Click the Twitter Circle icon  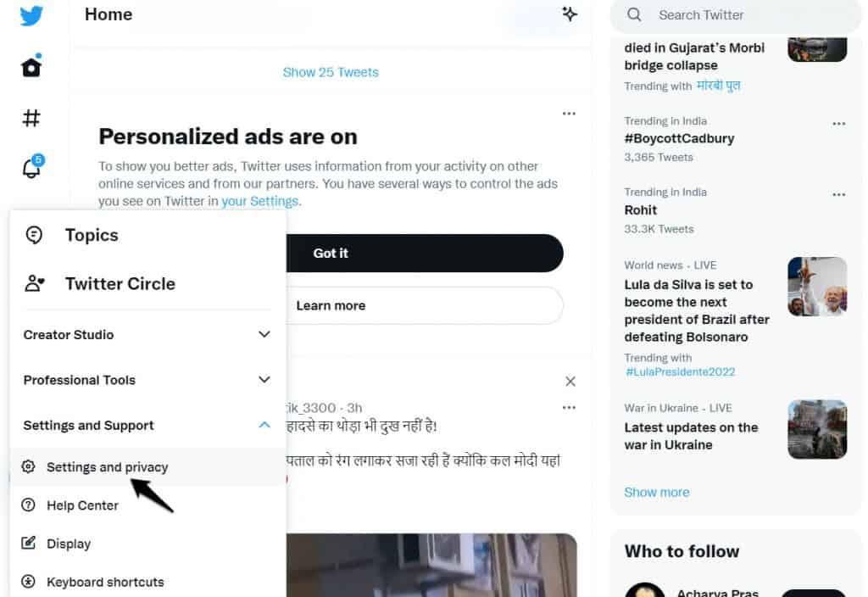(x=35, y=284)
